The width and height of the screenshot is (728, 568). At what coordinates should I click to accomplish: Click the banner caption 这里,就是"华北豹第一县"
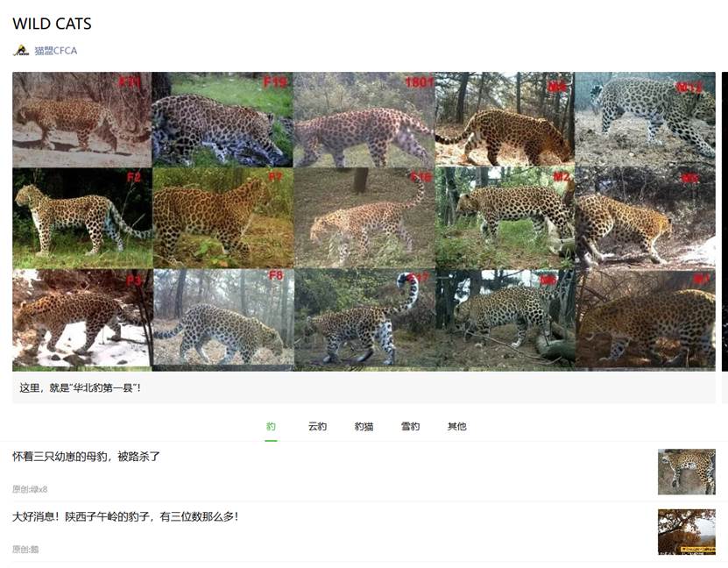pyautogui.click(x=80, y=387)
